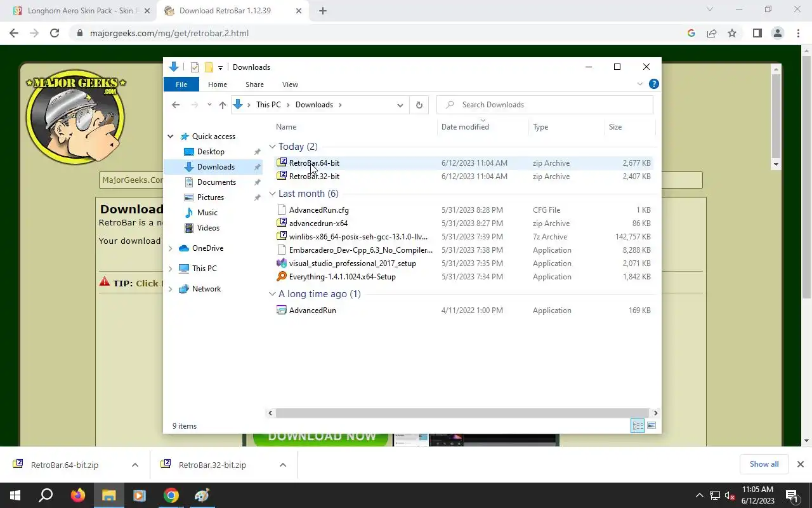Reload the MajorGeeks page in Chrome
Screen dimensions: 812x508
[55, 33]
